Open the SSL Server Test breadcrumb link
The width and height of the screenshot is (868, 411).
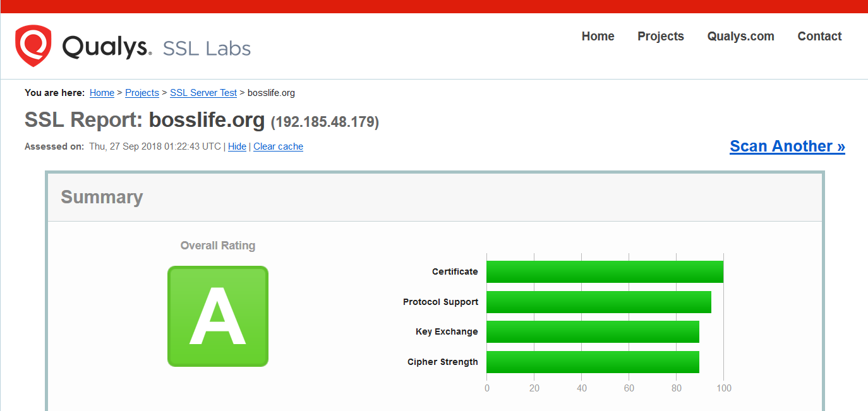click(x=203, y=93)
